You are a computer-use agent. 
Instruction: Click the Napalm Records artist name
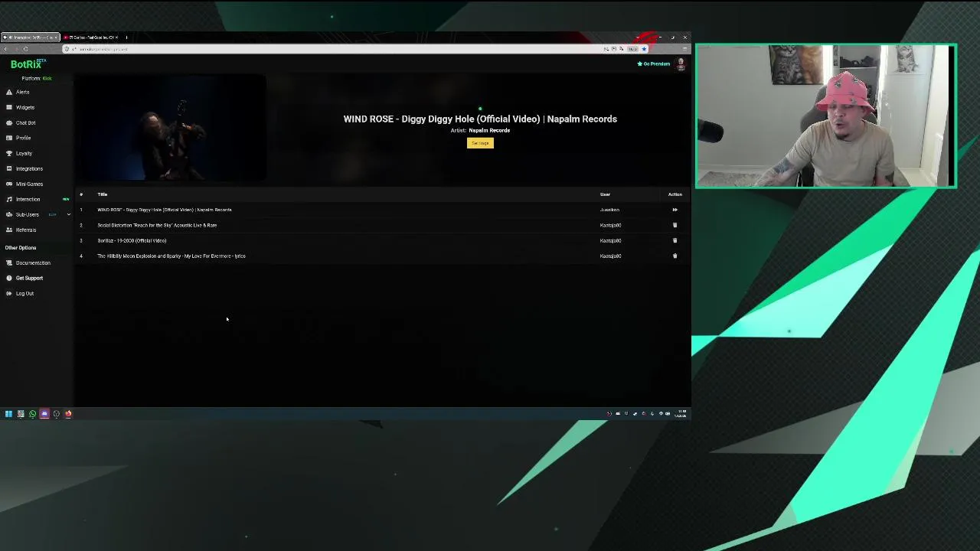click(x=489, y=130)
